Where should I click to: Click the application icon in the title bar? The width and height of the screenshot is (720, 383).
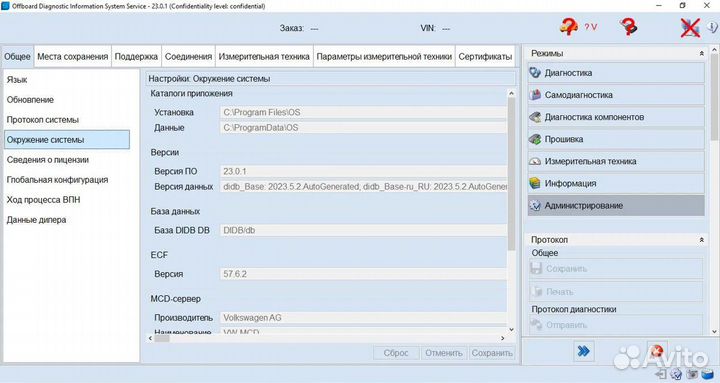point(5,6)
